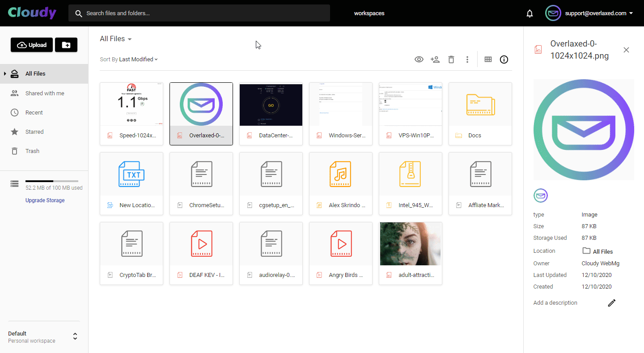Delete selected file with trash toolbar icon
The width and height of the screenshot is (644, 353).
coord(451,59)
